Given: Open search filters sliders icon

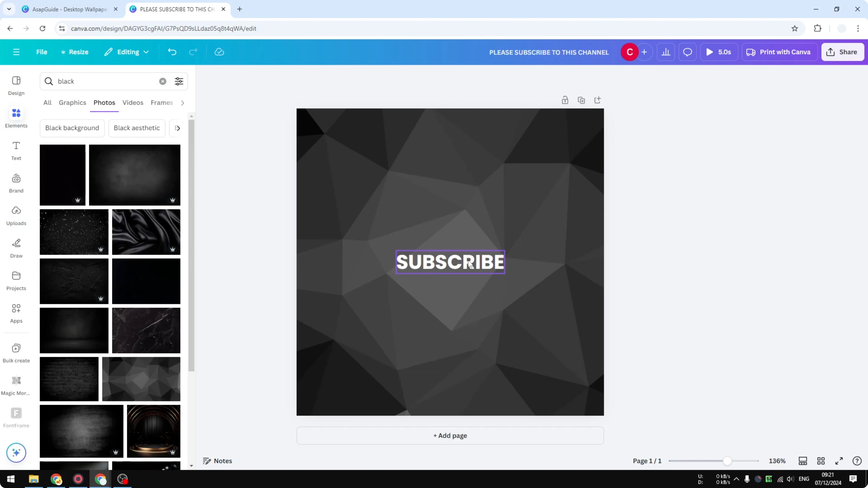Looking at the screenshot, I should click(179, 81).
